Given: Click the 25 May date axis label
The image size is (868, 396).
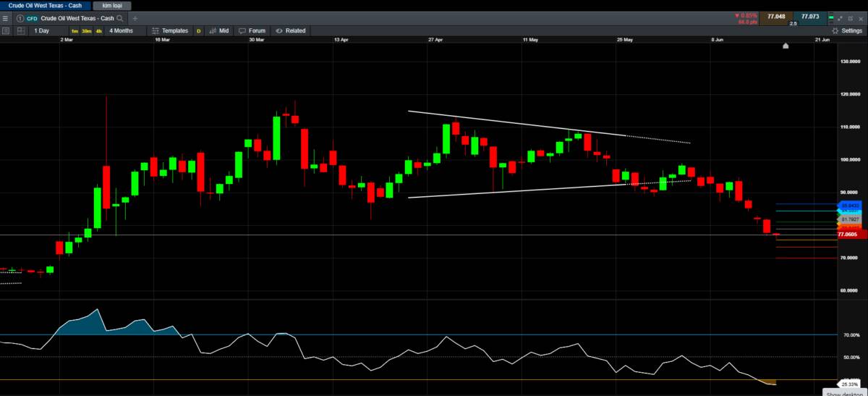Looking at the screenshot, I should click(626, 41).
